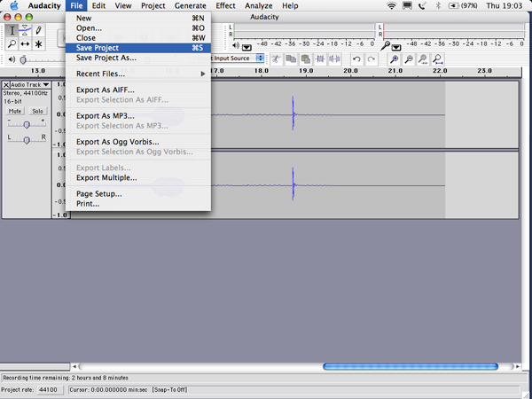Open the input meter dropdown arrow
Viewport: 532px width, 399px height.
396,47
